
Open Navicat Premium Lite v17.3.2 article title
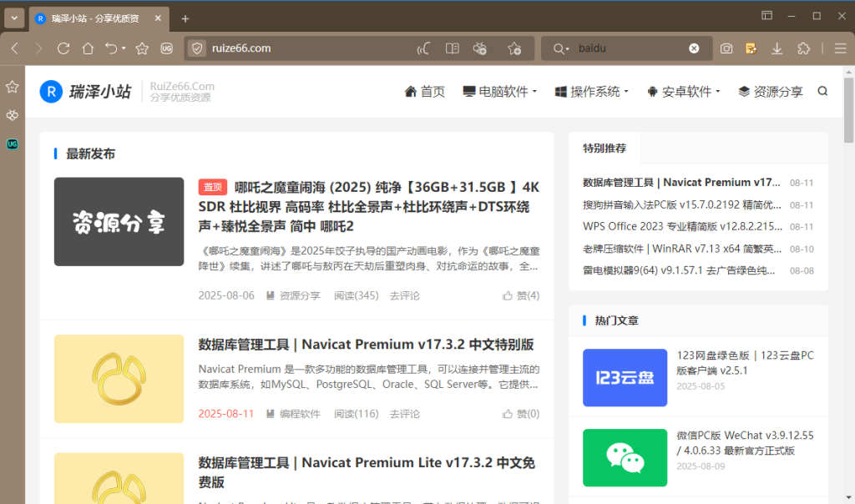pos(367,471)
